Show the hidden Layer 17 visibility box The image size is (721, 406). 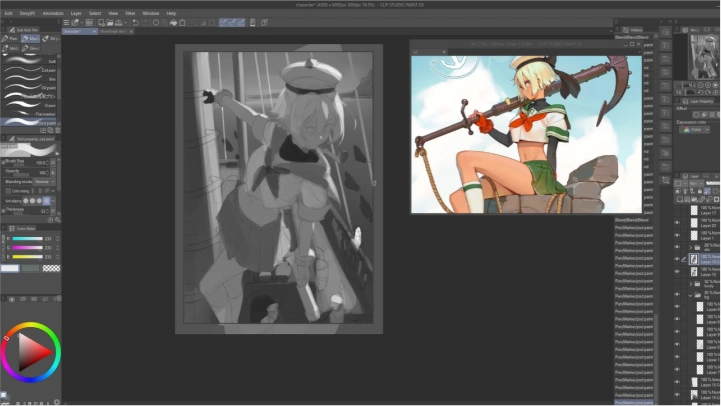coord(677,211)
